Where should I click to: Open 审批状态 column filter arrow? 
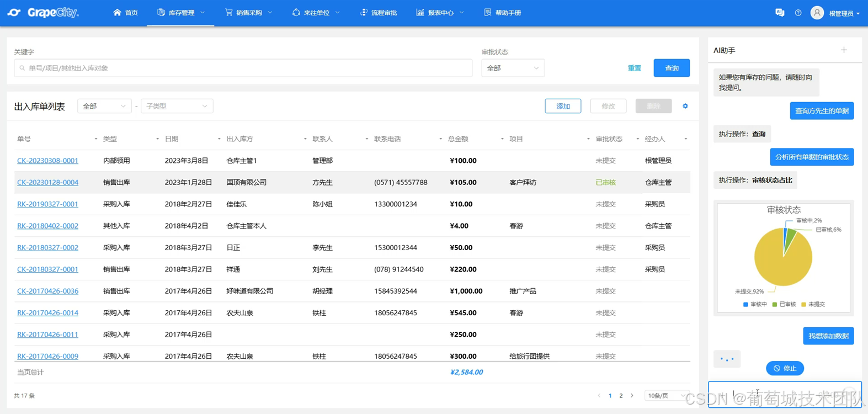pyautogui.click(x=637, y=139)
